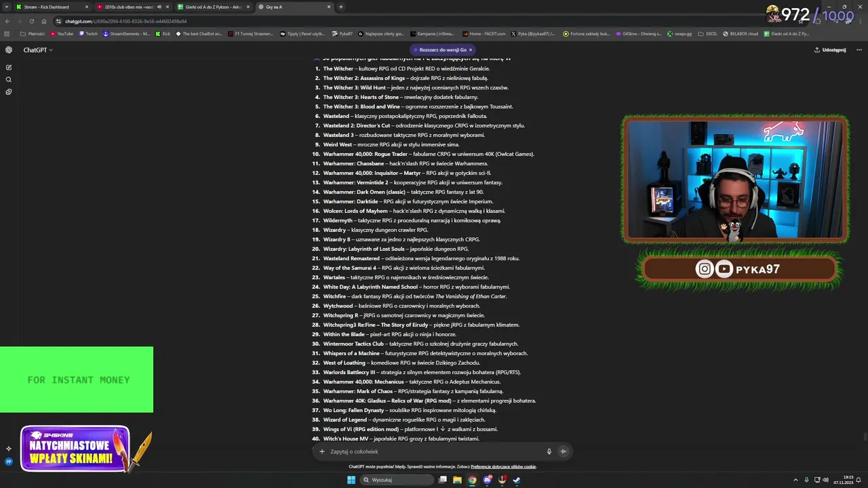Click 'The Witcher 3: Wild Hunt' text
The image size is (868, 488).
(x=354, y=87)
